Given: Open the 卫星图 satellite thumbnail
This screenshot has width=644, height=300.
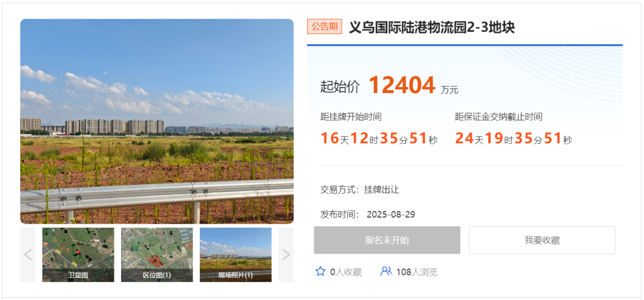Looking at the screenshot, I should (x=78, y=255).
